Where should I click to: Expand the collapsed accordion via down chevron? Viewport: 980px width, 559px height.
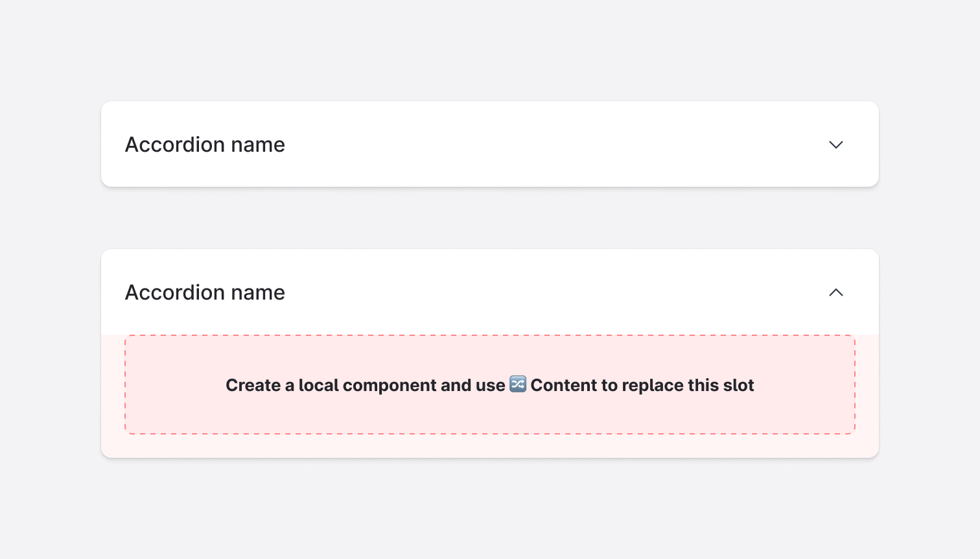click(836, 145)
